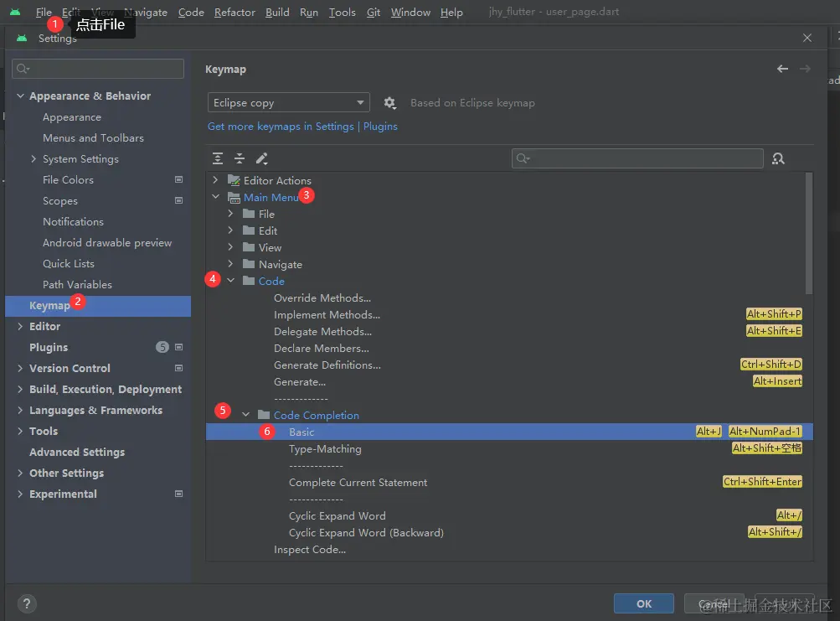The height and width of the screenshot is (621, 840).
Task: Click the Code Completion folder icon
Action: [264, 415]
